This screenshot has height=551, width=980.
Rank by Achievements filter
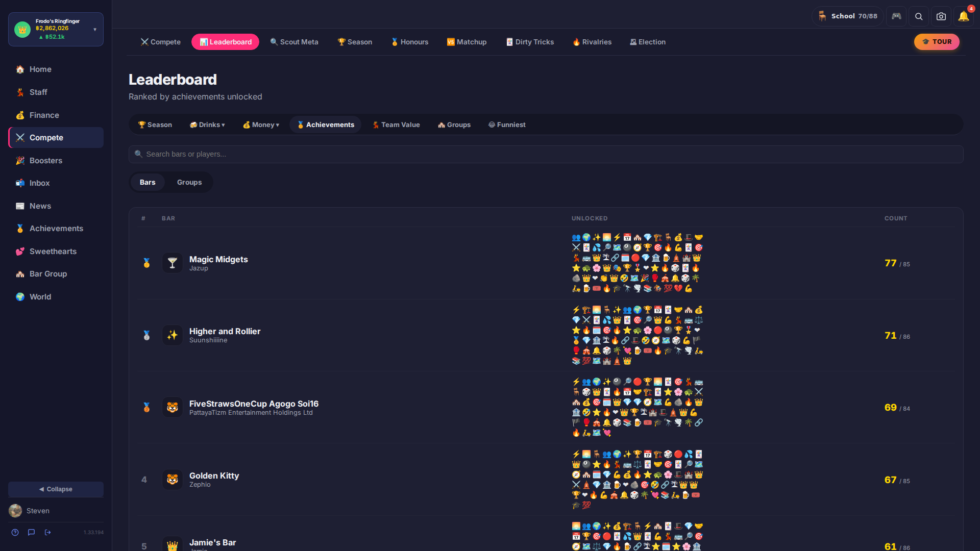[326, 124]
